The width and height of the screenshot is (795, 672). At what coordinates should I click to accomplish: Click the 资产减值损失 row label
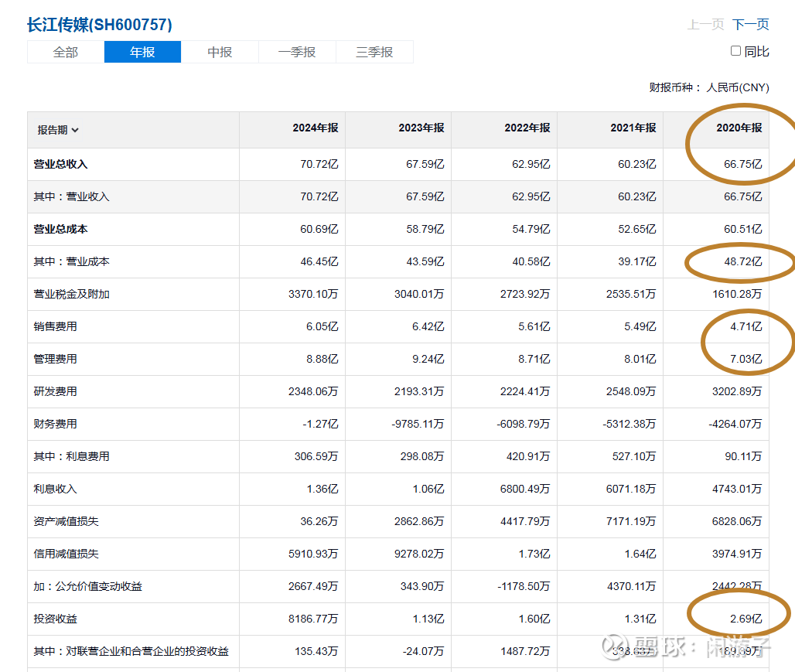(66, 521)
